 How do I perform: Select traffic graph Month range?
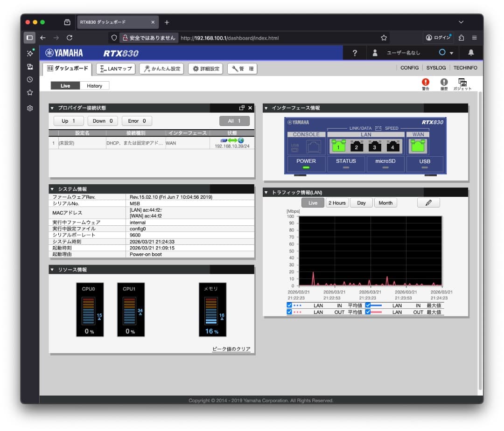pyautogui.click(x=385, y=203)
